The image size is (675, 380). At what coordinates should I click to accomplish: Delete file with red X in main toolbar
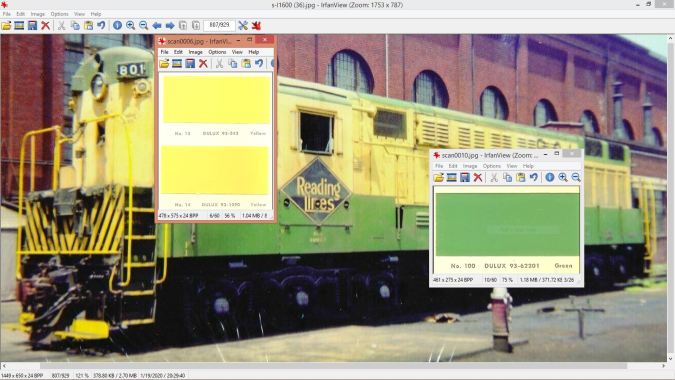(x=45, y=26)
